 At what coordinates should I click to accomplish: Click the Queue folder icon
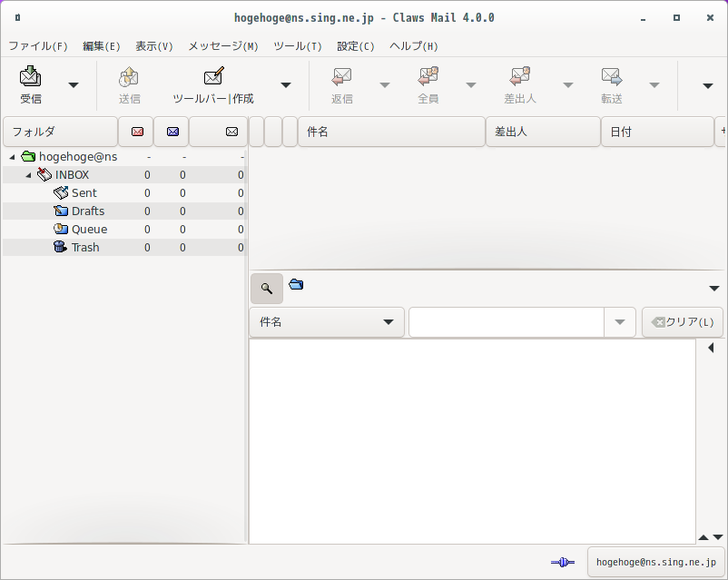click(x=60, y=229)
